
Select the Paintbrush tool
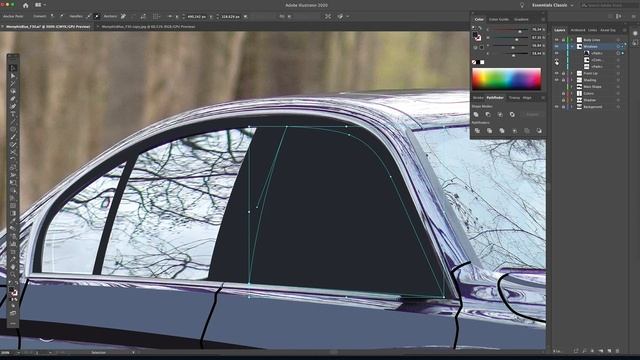pyautogui.click(x=13, y=137)
